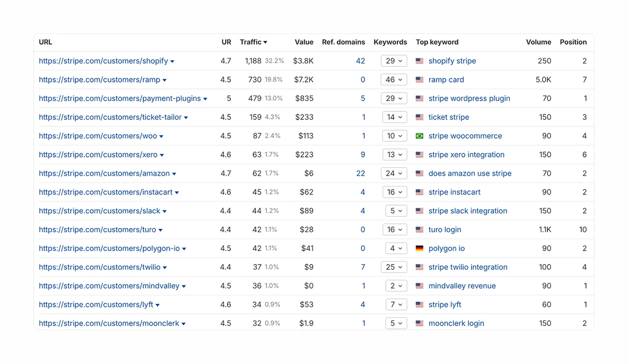Click the US flag beside ramp card
This screenshot has height=364, width=628.
[419, 80]
